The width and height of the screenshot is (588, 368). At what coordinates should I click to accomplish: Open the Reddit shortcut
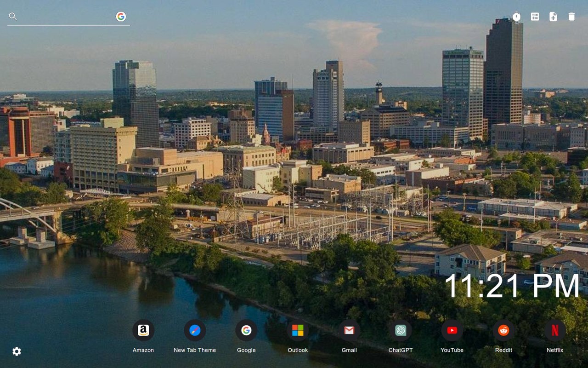[x=503, y=330]
